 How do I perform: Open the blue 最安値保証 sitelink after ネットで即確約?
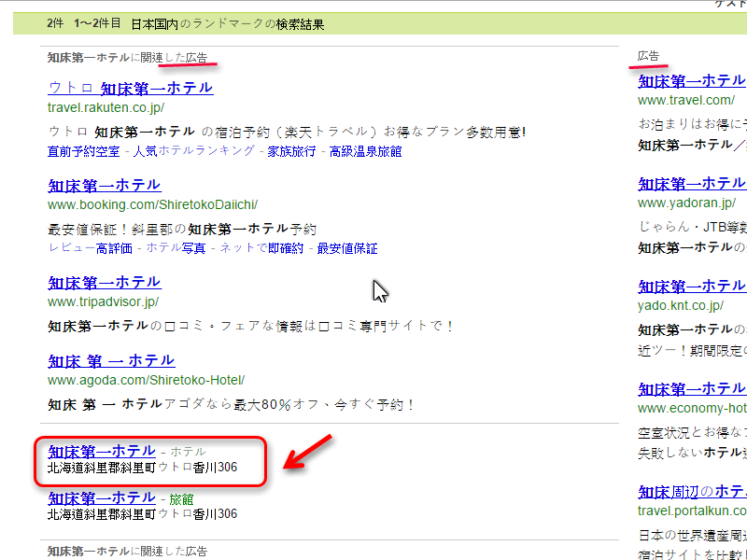pyautogui.click(x=347, y=248)
